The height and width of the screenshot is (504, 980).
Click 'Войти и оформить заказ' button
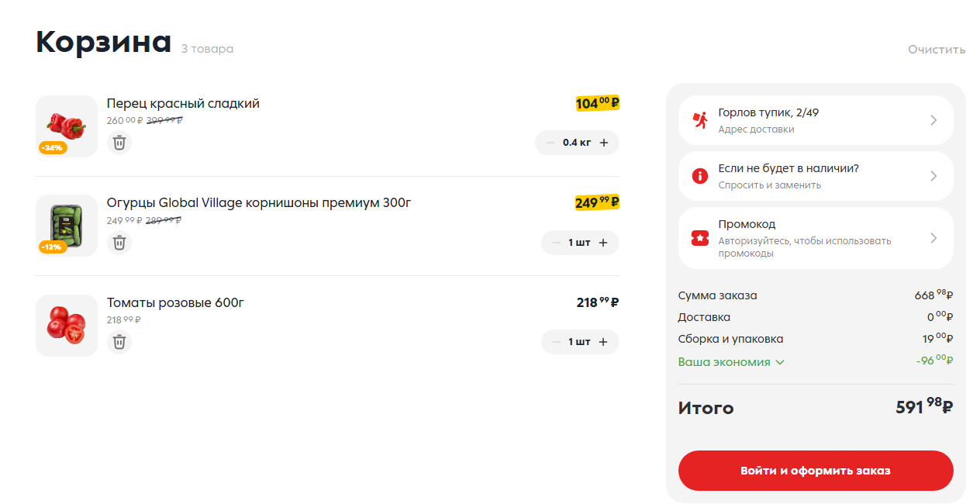[x=816, y=471]
